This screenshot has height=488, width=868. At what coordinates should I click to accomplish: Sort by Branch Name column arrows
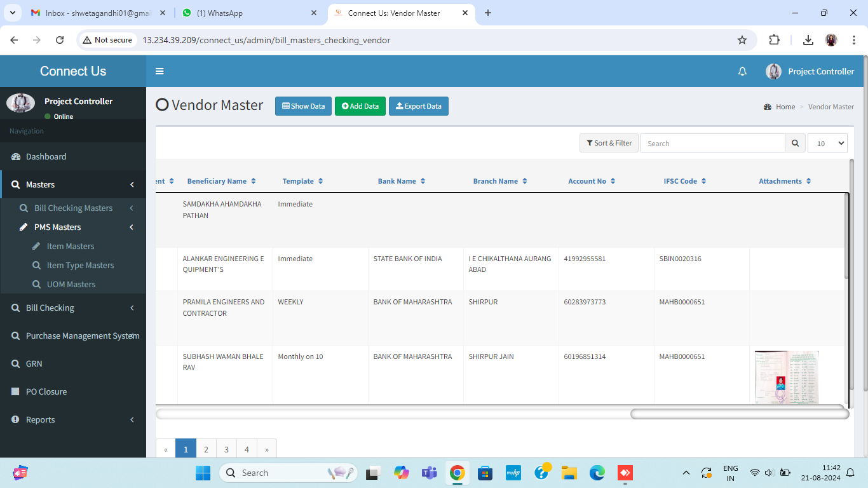click(x=524, y=181)
